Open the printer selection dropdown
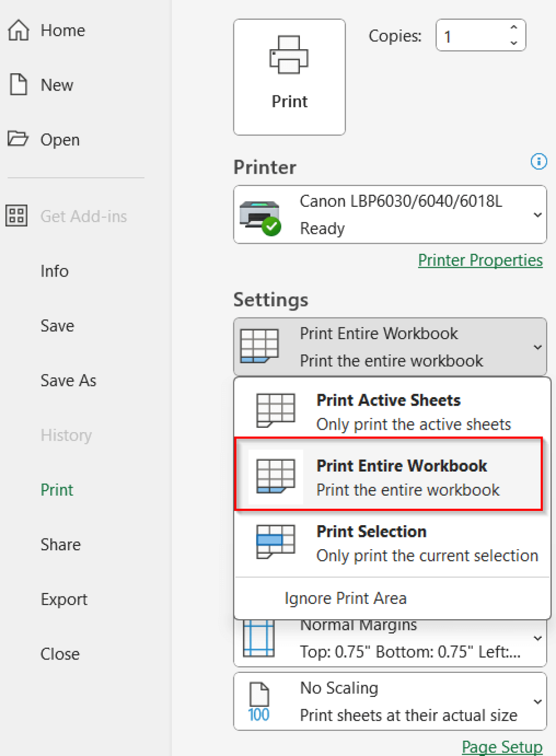Viewport: 556px width, 756px height. coord(537,215)
